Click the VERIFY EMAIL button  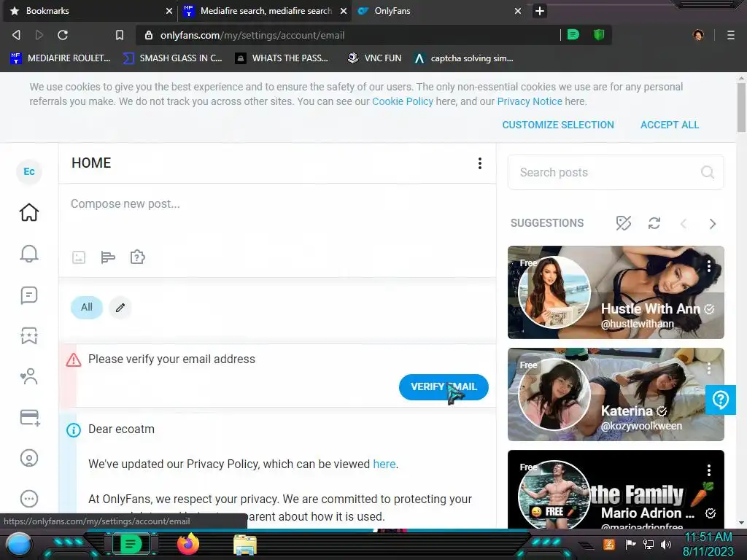[444, 387]
